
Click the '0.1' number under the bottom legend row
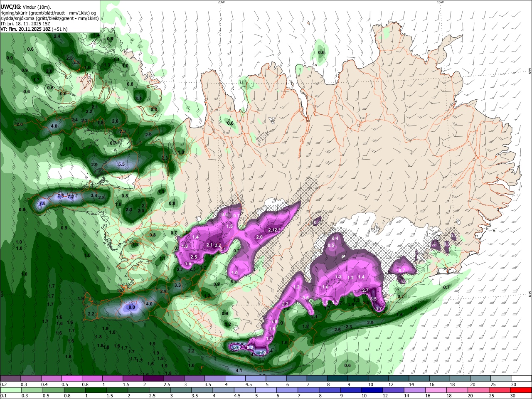(3, 396)
